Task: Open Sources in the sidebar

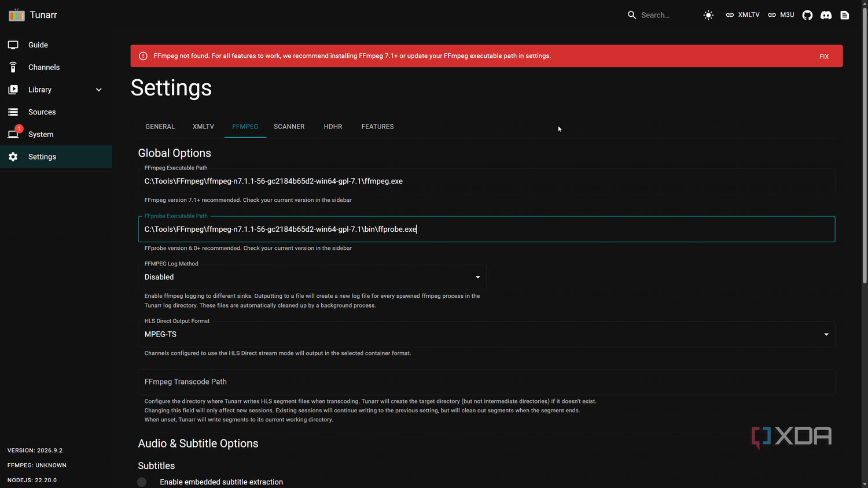Action: point(56,112)
